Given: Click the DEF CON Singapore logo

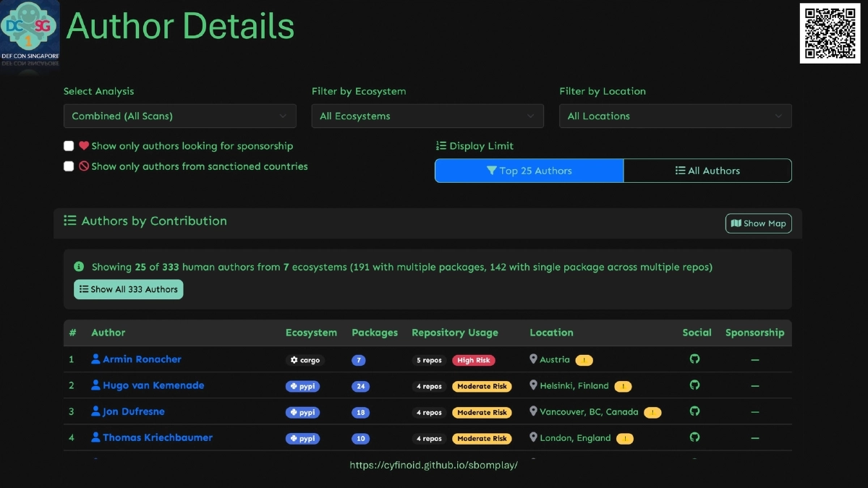Looking at the screenshot, I should point(30,33).
